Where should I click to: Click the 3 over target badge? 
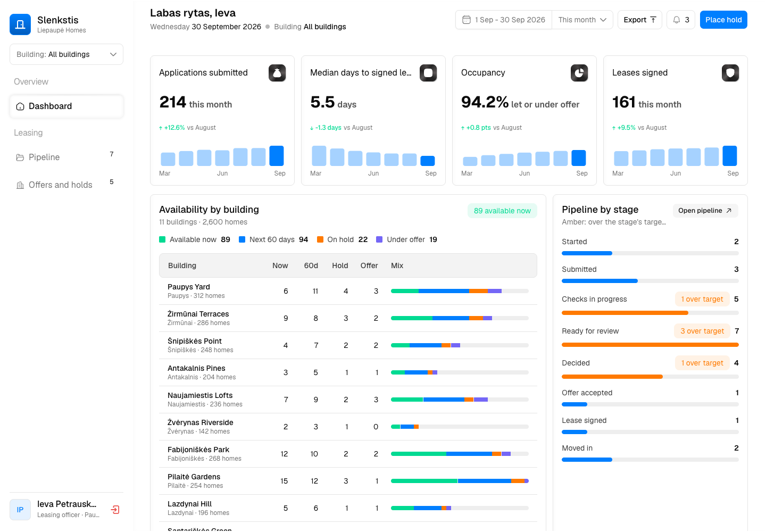tap(702, 331)
